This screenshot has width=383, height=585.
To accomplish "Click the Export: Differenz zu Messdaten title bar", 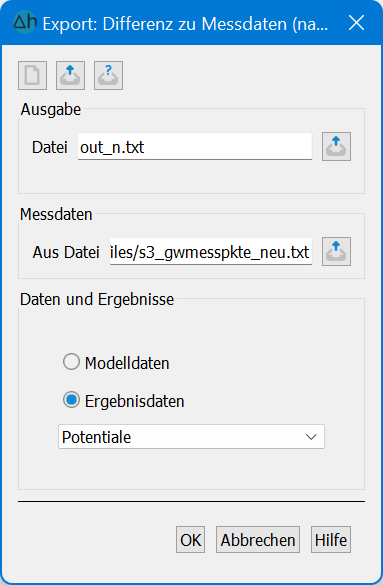I will coord(185,24).
